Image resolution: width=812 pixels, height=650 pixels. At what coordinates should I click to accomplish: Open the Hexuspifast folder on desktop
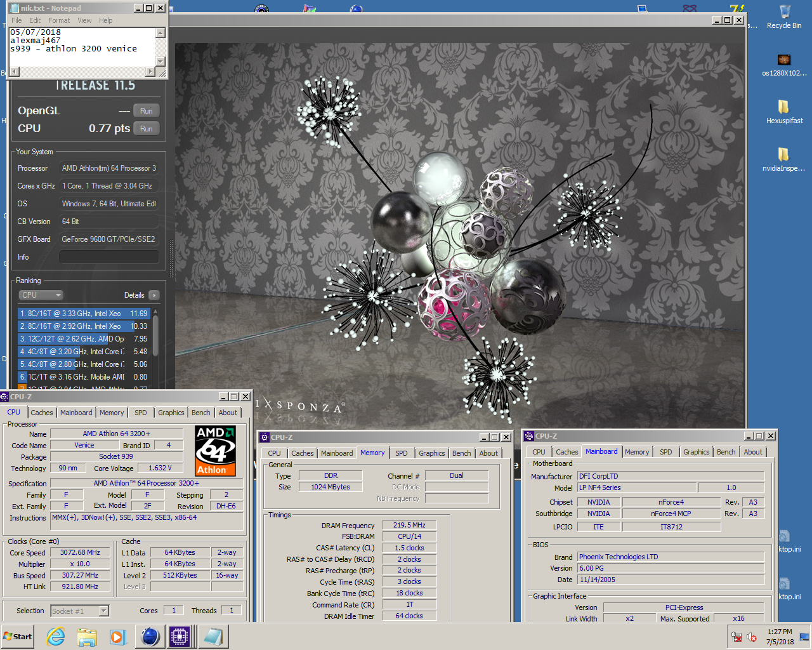coord(784,111)
